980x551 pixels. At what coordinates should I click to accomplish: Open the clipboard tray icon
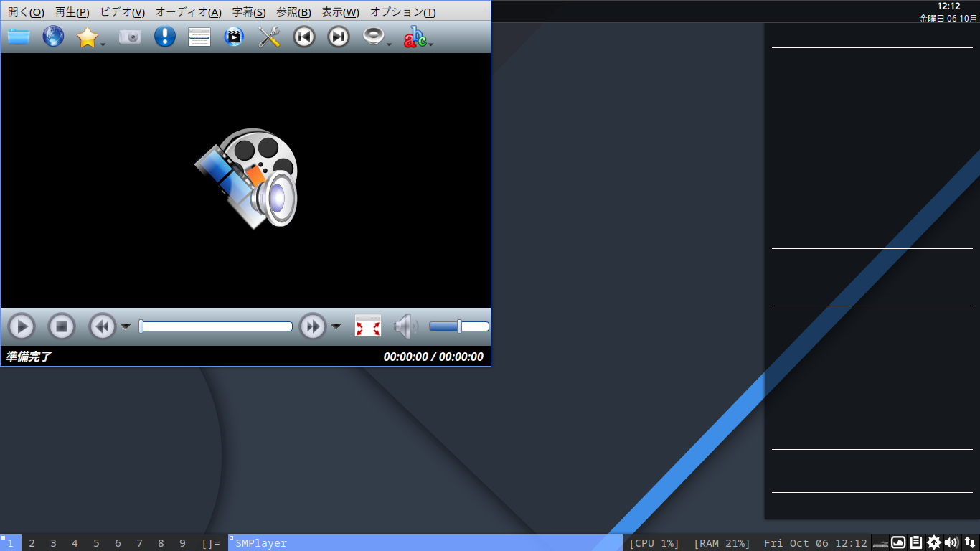pyautogui.click(x=916, y=542)
